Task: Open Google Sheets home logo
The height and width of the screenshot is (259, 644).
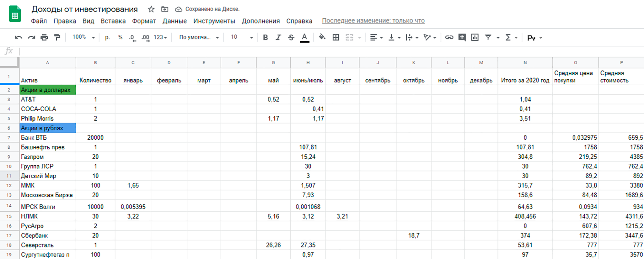Action: pyautogui.click(x=15, y=14)
